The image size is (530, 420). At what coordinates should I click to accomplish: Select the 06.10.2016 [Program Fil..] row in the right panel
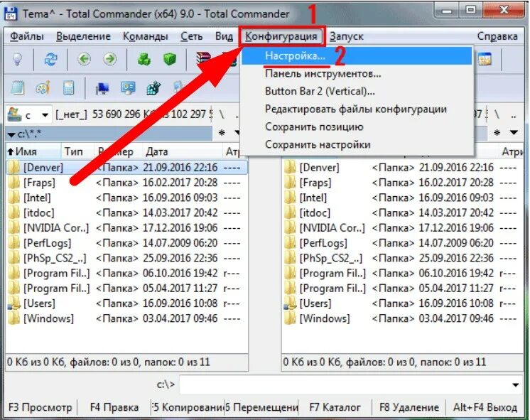tap(402, 273)
